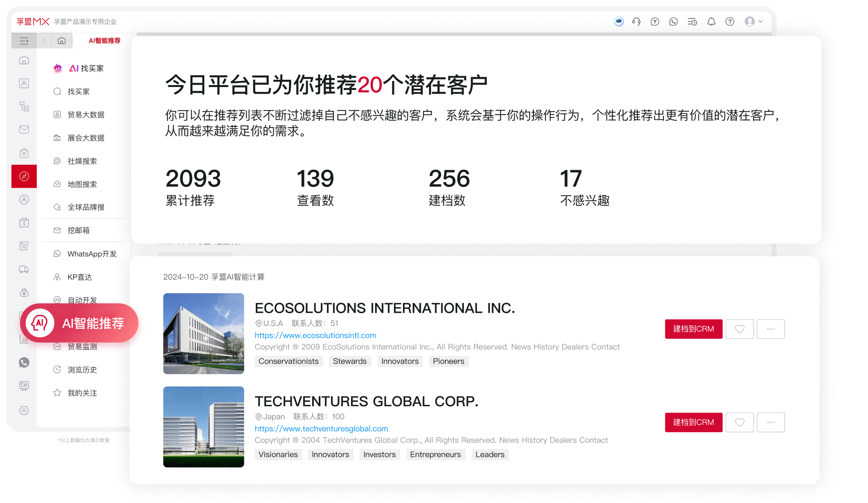
Task: Toggle the sidebar collapse hamburger icon
Action: [x=24, y=41]
